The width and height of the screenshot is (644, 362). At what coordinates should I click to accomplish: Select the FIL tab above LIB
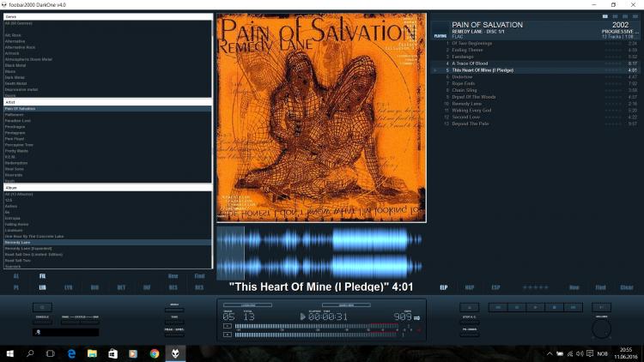pos(42,276)
